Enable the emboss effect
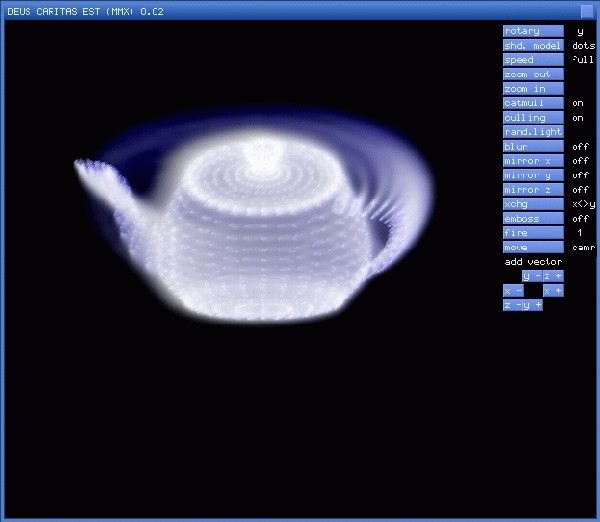600x522 pixels. click(x=532, y=219)
